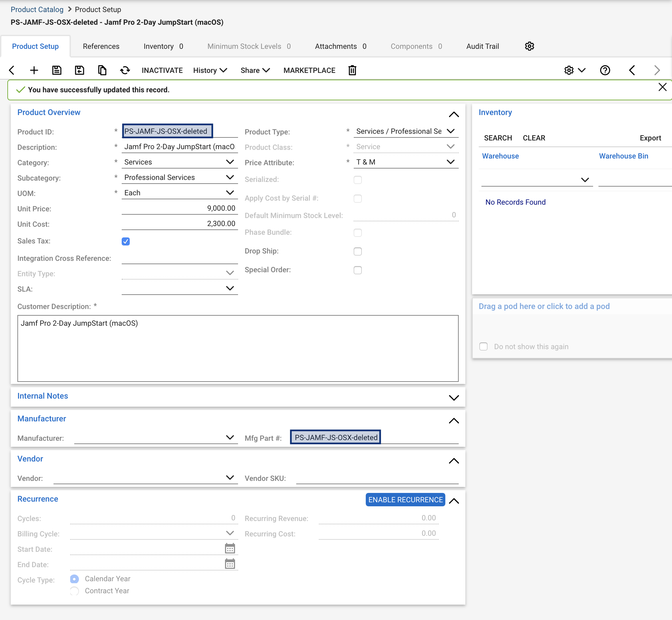Viewport: 672px width, 620px height.
Task: Select the Product Setup tab
Action: (35, 46)
